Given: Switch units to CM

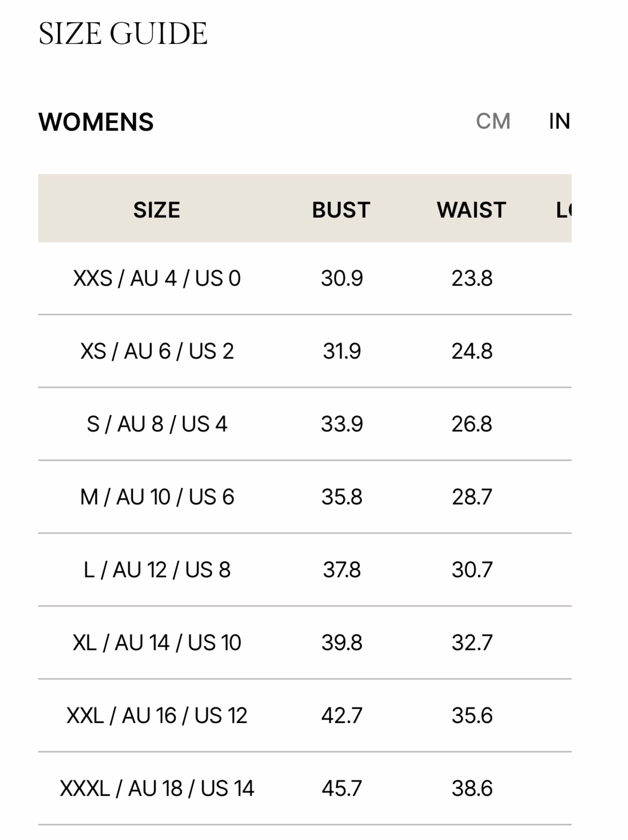Looking at the screenshot, I should click(x=493, y=122).
